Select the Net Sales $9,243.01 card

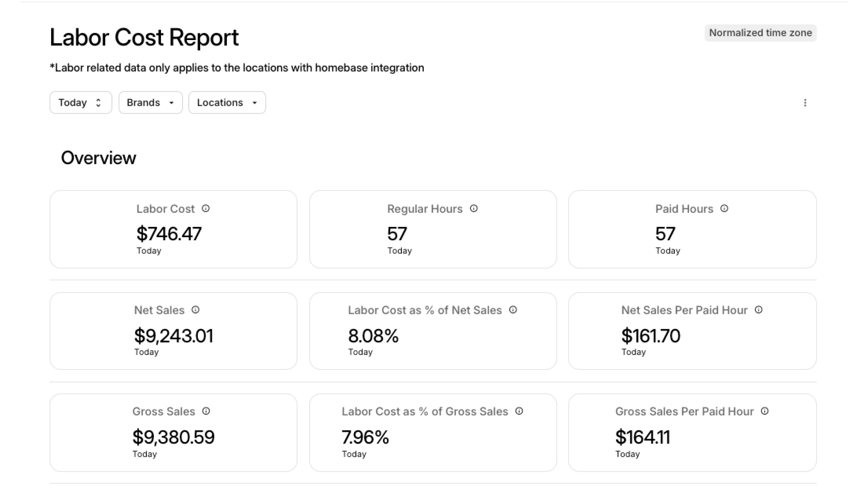[x=173, y=331]
